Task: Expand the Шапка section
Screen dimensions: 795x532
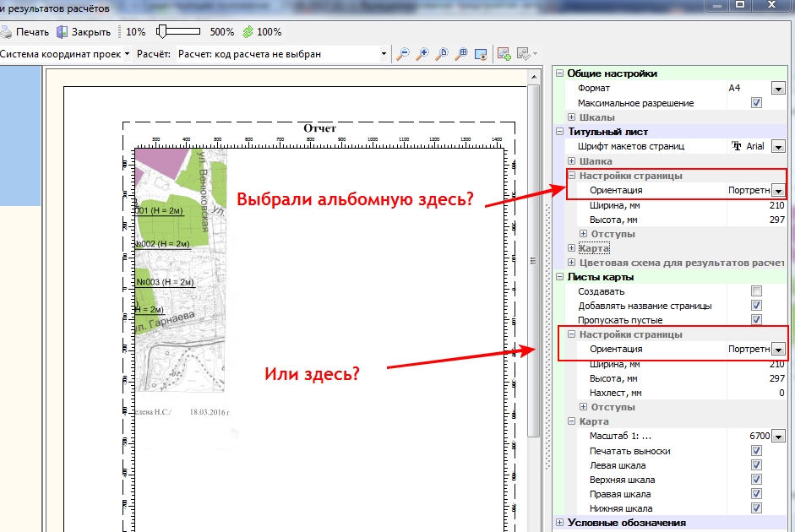Action: click(x=572, y=161)
